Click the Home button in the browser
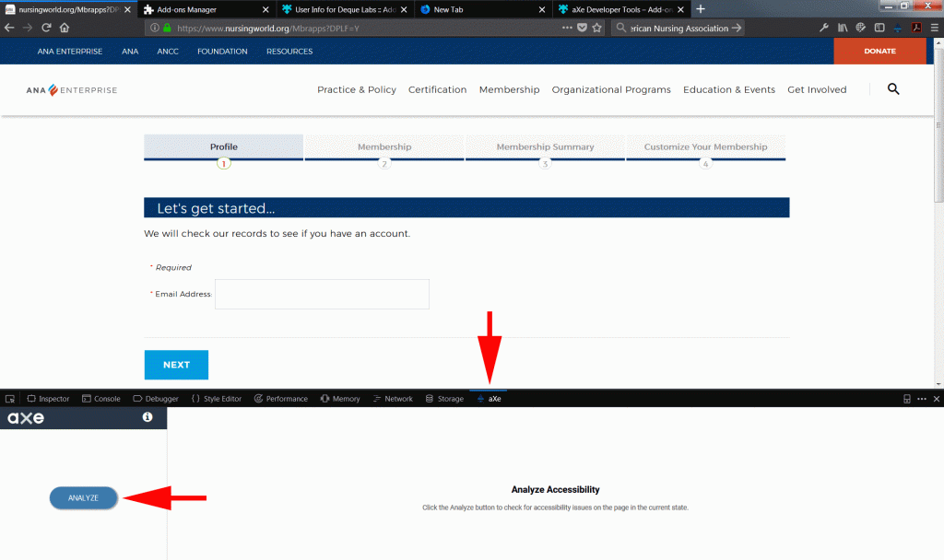944x560 pixels. click(x=63, y=28)
